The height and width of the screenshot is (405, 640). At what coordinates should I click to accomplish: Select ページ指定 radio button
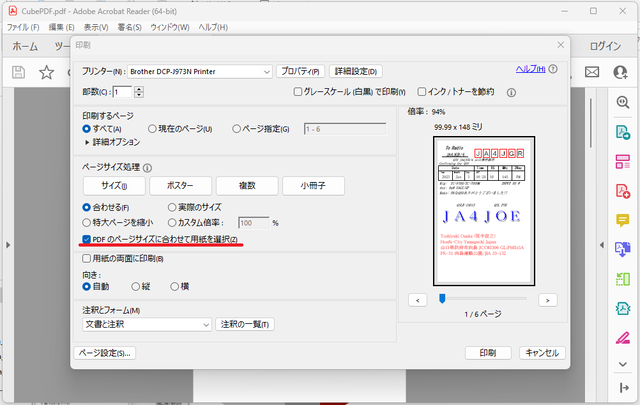pos(236,129)
